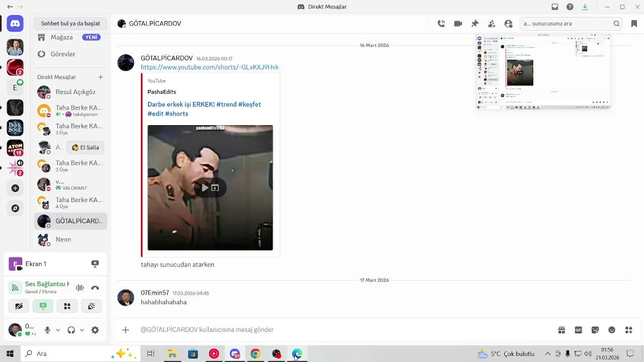Open the DM showing VALORANT activity
Viewport: 644px width, 362px height.
(x=70, y=184)
